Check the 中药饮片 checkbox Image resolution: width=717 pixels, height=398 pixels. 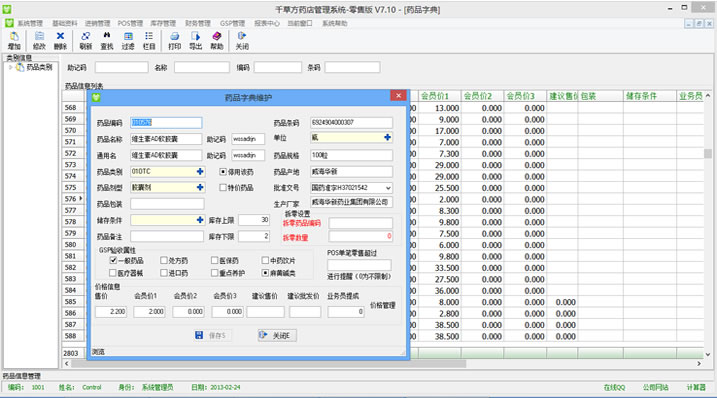click(265, 260)
